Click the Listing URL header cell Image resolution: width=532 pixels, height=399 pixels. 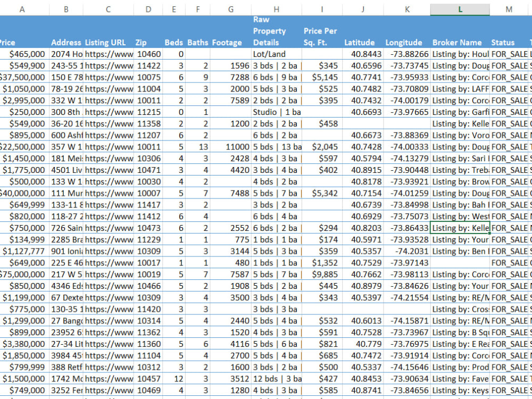108,32
